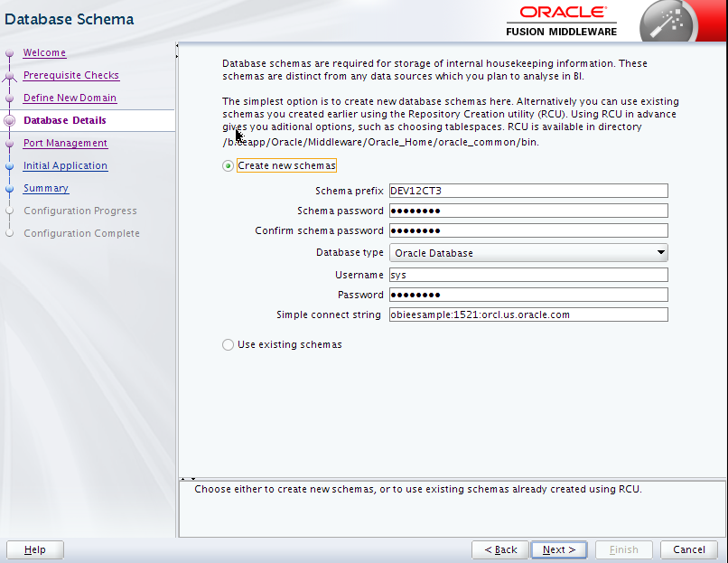Click the Welcome step bullet icon

(x=9, y=53)
